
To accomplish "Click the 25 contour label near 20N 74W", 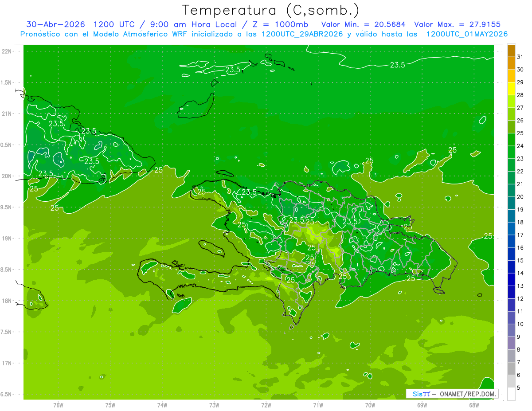I will [158, 170].
